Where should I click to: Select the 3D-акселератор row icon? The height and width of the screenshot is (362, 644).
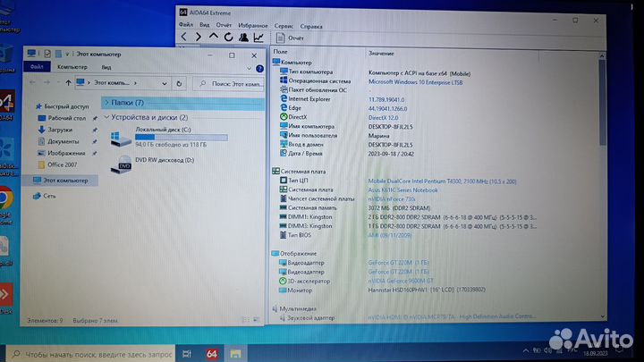[x=283, y=282]
